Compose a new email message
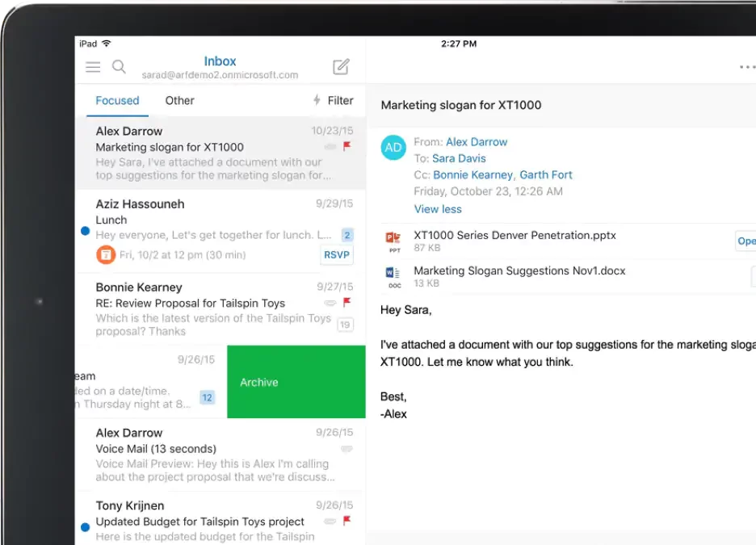 point(341,67)
